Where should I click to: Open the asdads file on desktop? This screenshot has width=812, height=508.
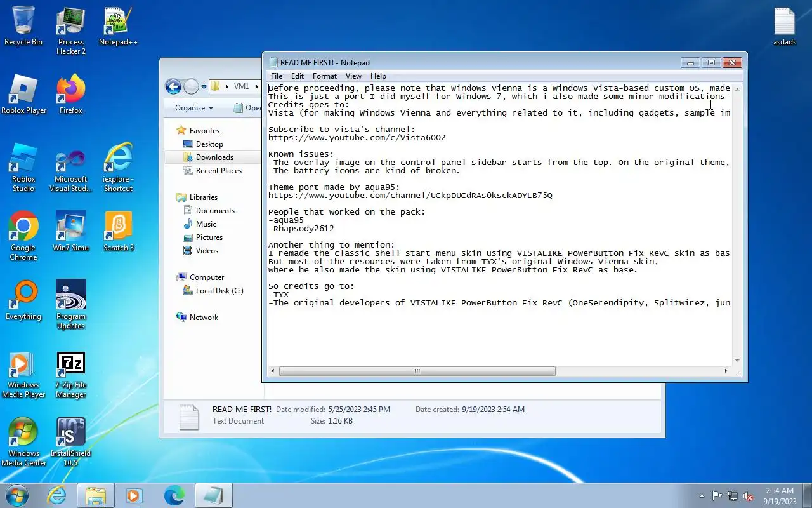785,26
